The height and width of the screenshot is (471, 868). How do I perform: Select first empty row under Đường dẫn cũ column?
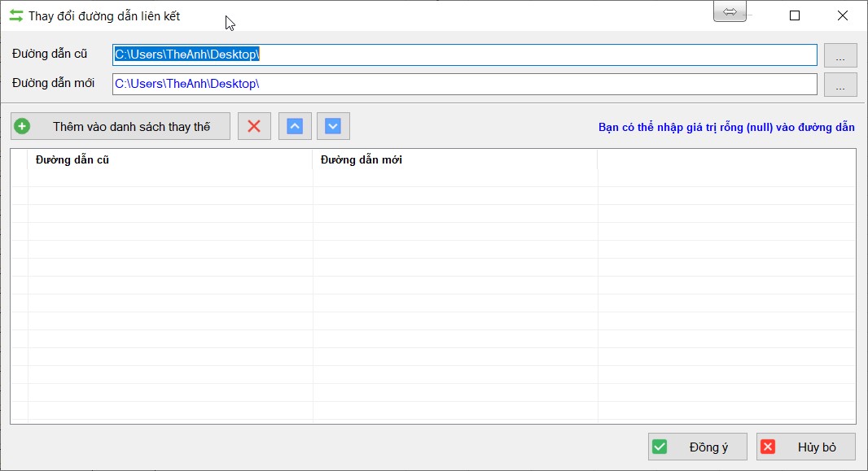coord(170,178)
